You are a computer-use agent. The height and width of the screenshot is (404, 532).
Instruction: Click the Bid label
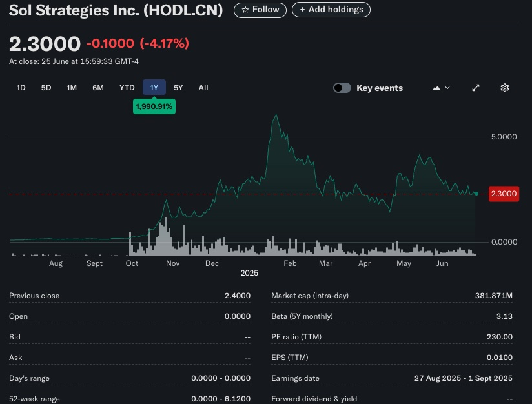[x=15, y=337]
